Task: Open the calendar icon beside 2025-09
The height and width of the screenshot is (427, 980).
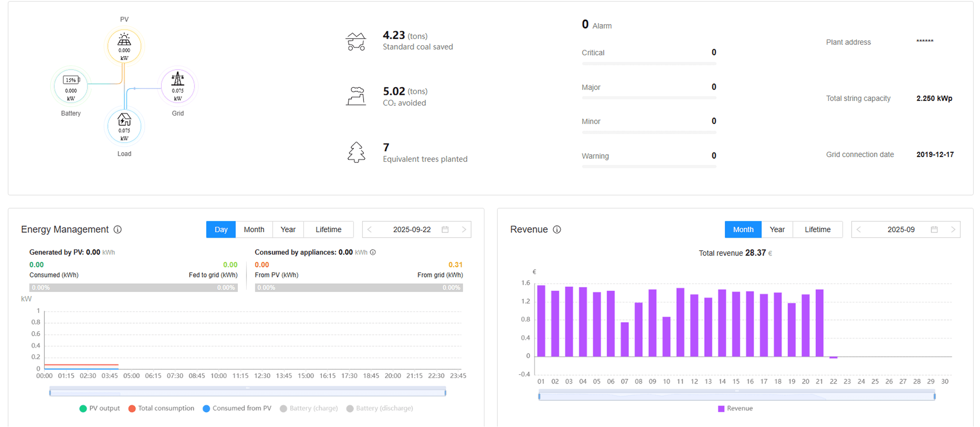Action: pyautogui.click(x=934, y=230)
